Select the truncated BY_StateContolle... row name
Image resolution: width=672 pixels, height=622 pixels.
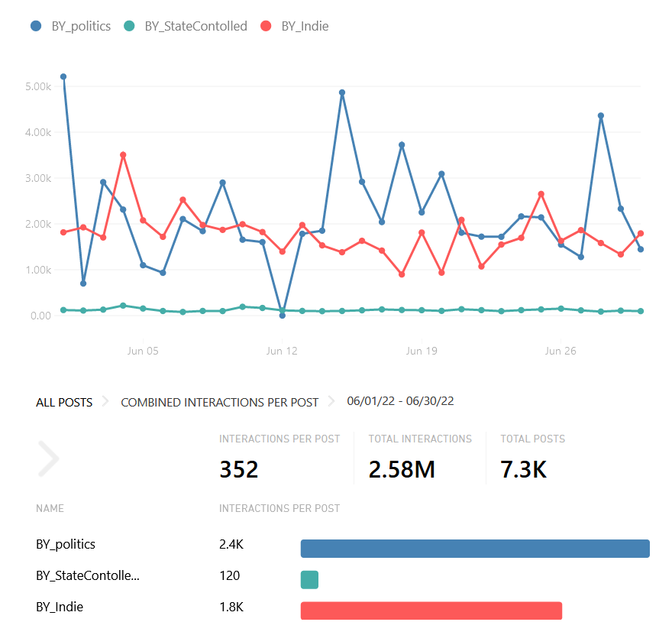[88, 575]
